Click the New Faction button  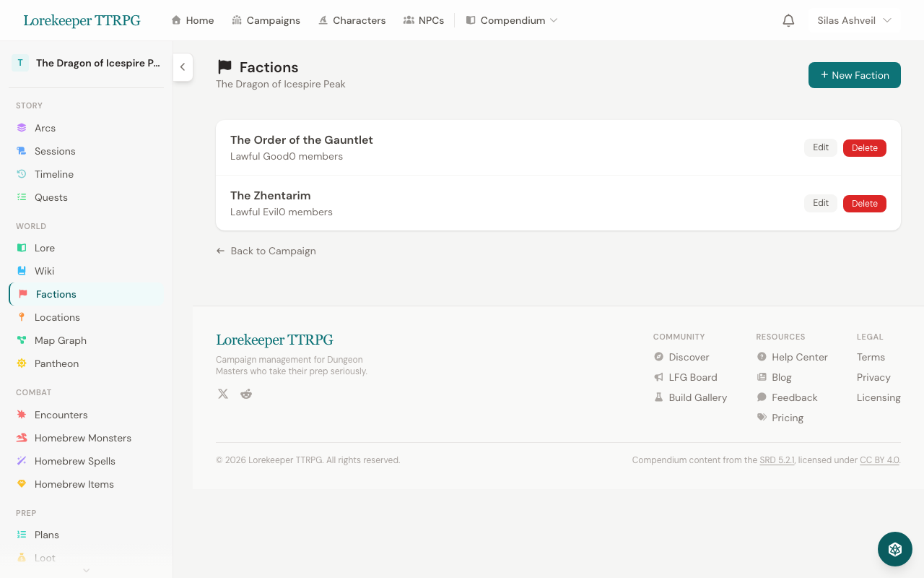click(854, 75)
